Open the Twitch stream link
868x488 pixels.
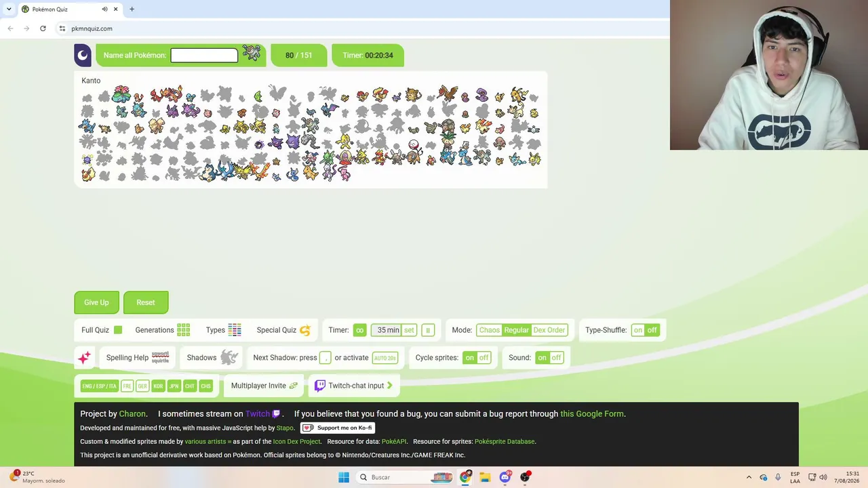pyautogui.click(x=258, y=413)
